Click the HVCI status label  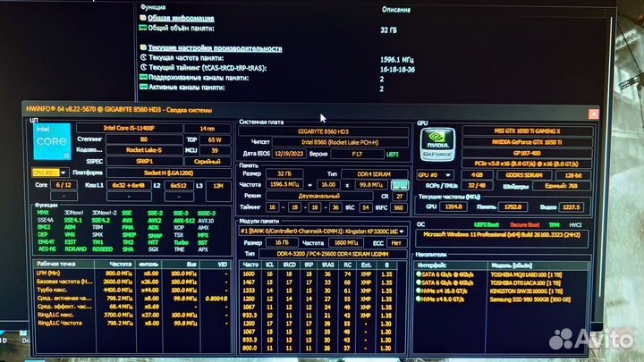[x=575, y=225]
